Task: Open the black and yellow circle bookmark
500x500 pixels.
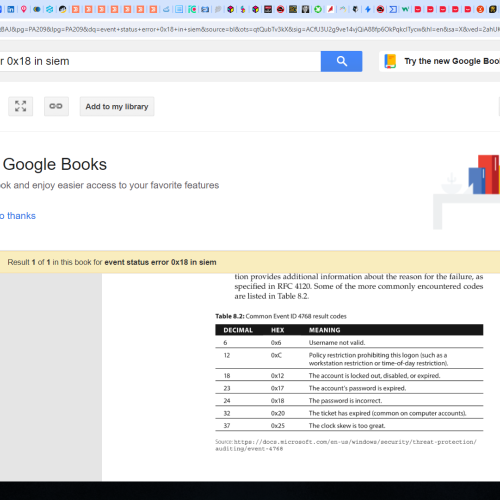Action: [x=63, y=9]
